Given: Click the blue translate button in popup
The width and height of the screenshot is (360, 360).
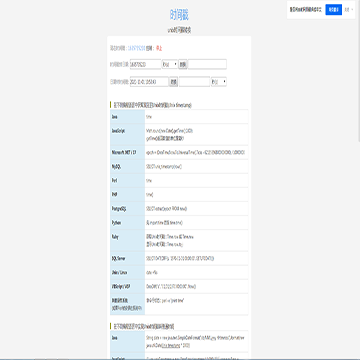Looking at the screenshot, I should (333, 10).
